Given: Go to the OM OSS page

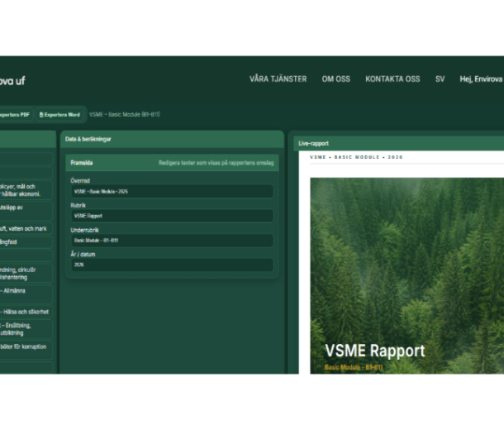Looking at the screenshot, I should [x=335, y=79].
